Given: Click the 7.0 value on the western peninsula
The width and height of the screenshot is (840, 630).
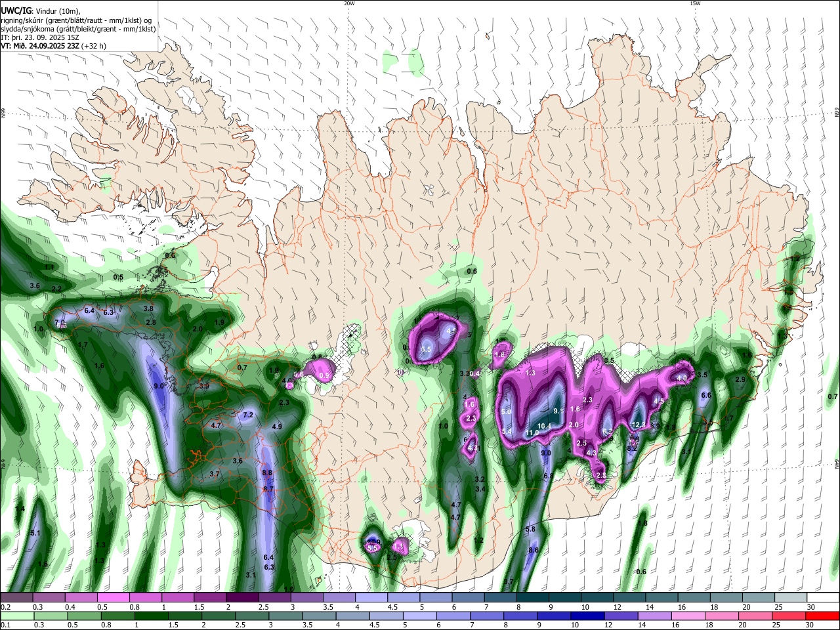Looking at the screenshot, I should 60,323.
